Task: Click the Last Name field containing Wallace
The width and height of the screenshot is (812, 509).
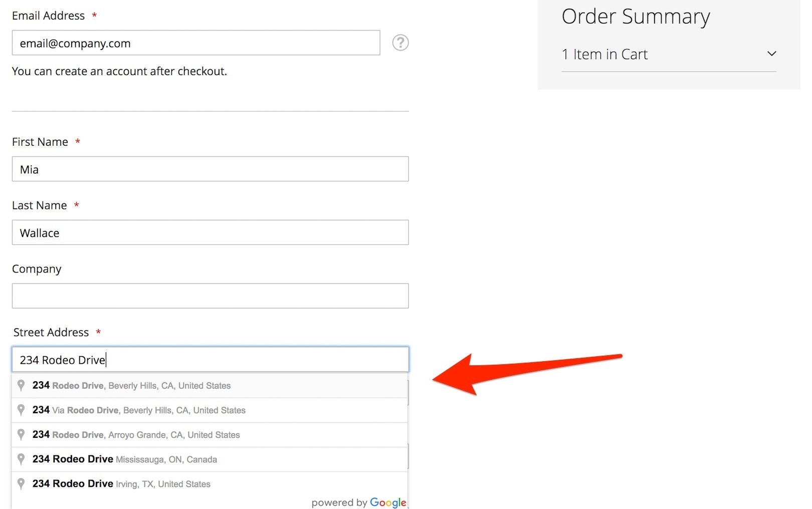Action: click(210, 233)
